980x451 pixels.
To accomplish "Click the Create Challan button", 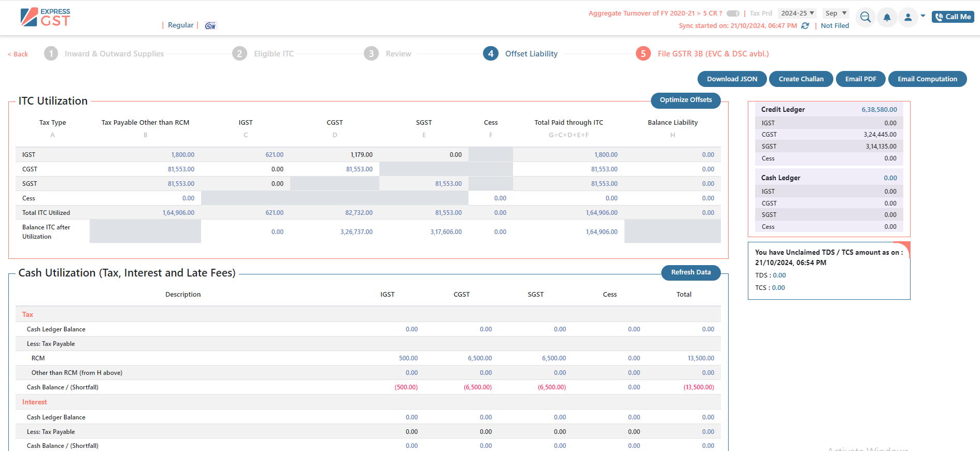I will point(801,79).
